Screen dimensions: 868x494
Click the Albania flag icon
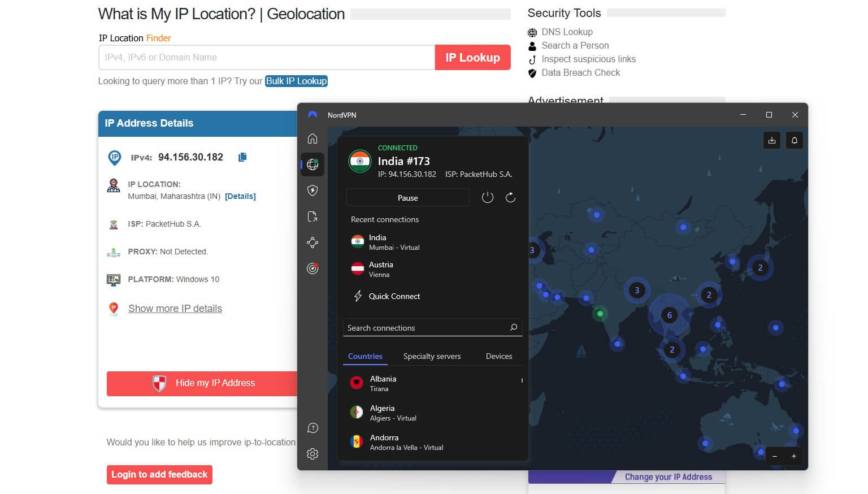(357, 383)
